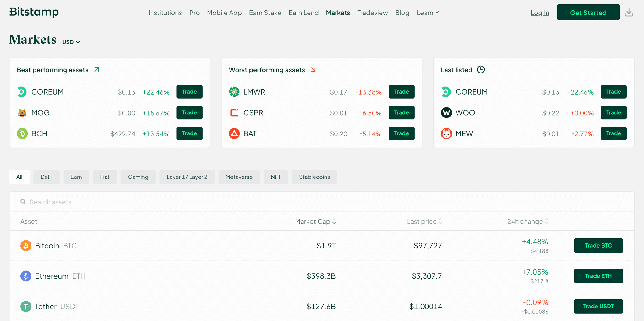Viewport: 644px width, 321px height.
Task: Click the CSPR logo icon
Action: point(234,112)
